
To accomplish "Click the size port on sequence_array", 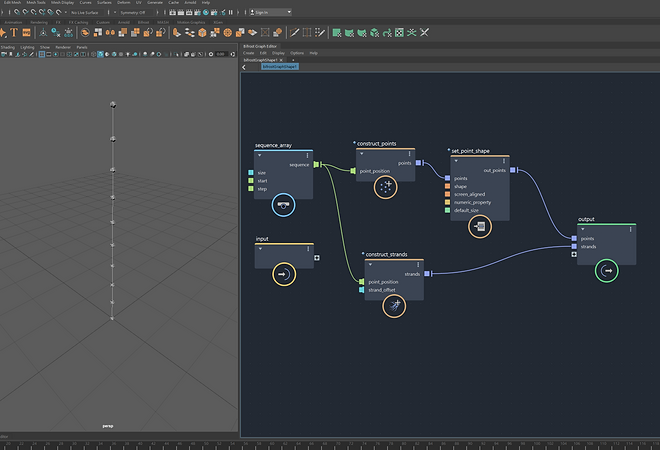I will click(x=251, y=173).
